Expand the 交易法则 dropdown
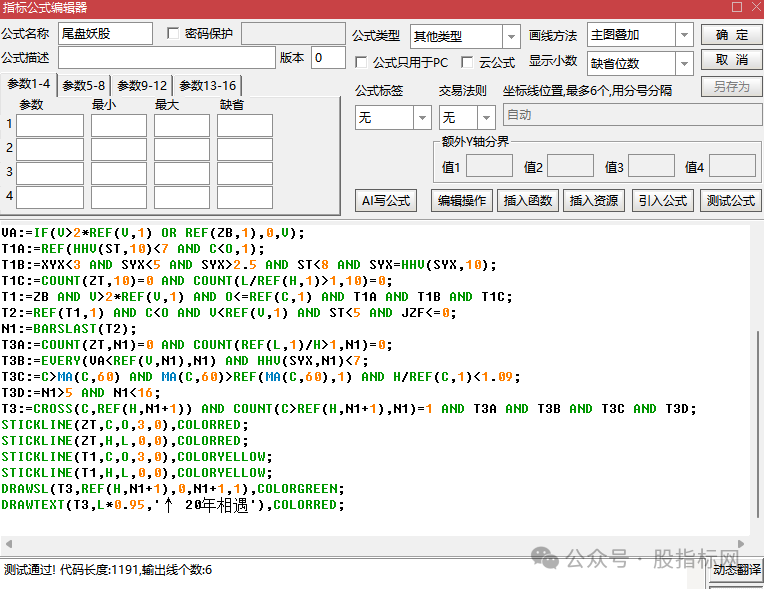 pyautogui.click(x=486, y=117)
